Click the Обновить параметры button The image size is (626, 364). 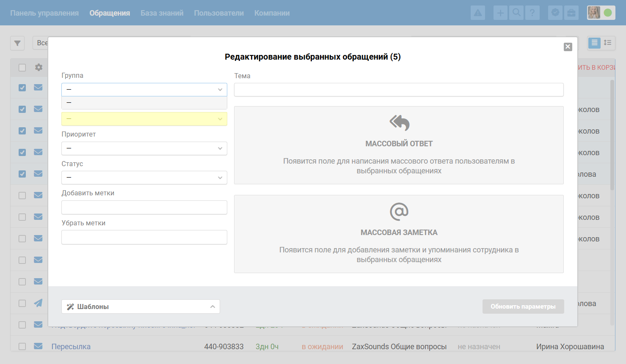pyautogui.click(x=523, y=307)
